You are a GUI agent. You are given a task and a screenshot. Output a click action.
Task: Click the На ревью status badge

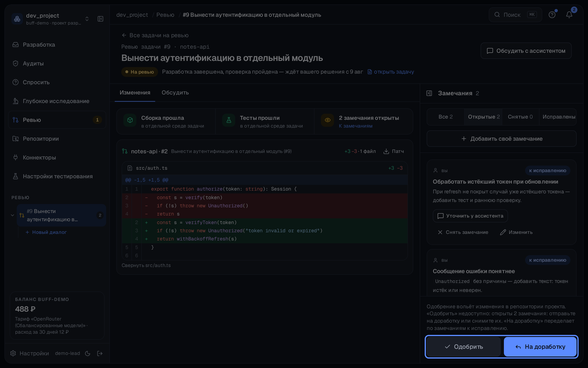pyautogui.click(x=140, y=72)
